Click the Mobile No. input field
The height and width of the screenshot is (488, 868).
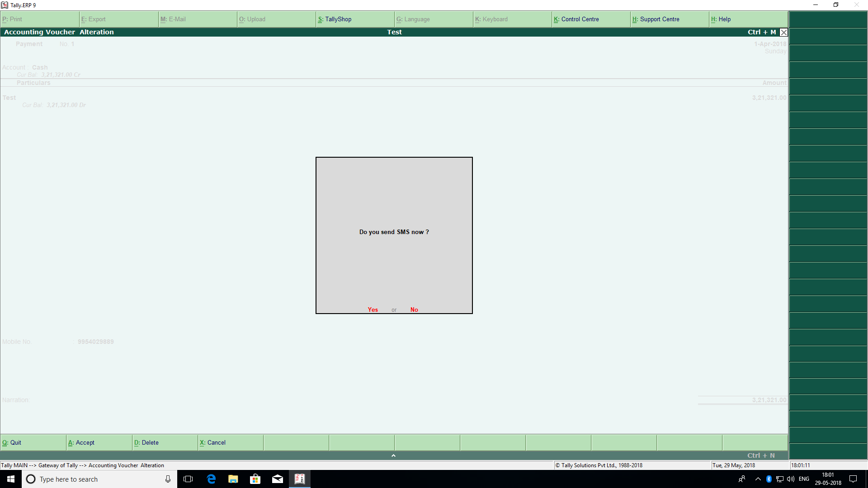(95, 342)
